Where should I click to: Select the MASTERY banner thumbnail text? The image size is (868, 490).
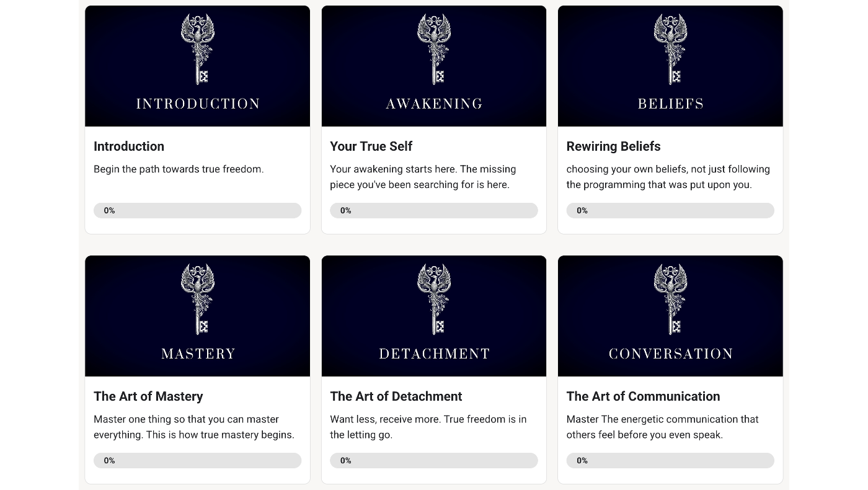coord(198,354)
